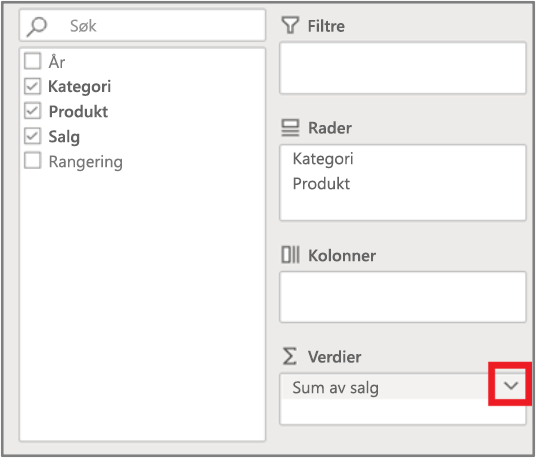Screen dimensions: 536x458
Task: Click inside the Søk search field
Action: coord(143,26)
